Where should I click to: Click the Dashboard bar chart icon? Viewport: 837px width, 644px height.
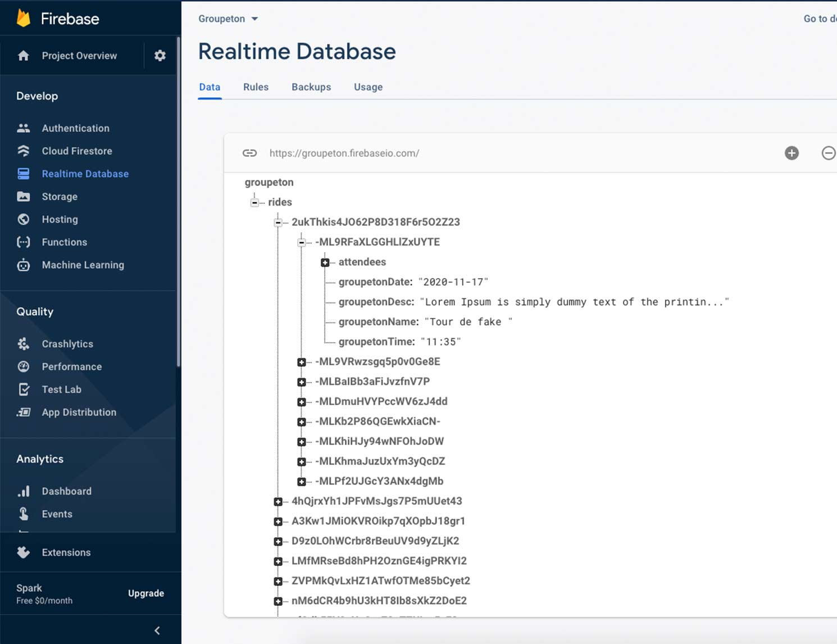[x=23, y=491]
